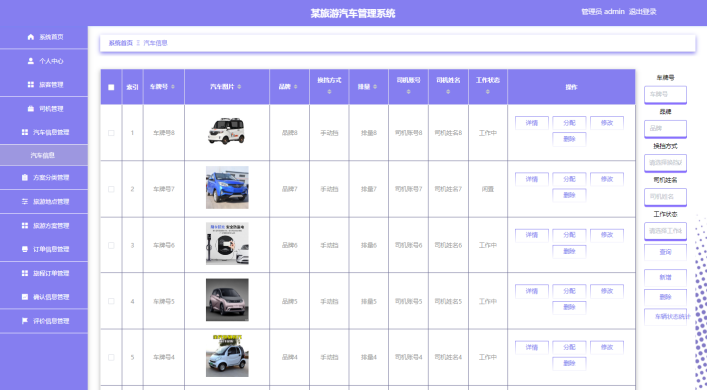
Task: Click the sliders icon beside 旅游地点管理
Action: point(25,201)
